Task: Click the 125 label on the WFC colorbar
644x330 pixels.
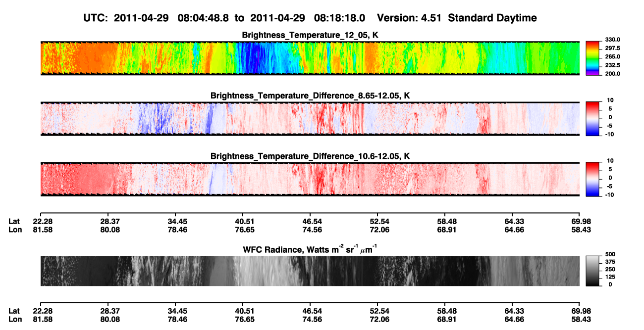Action: (609, 277)
